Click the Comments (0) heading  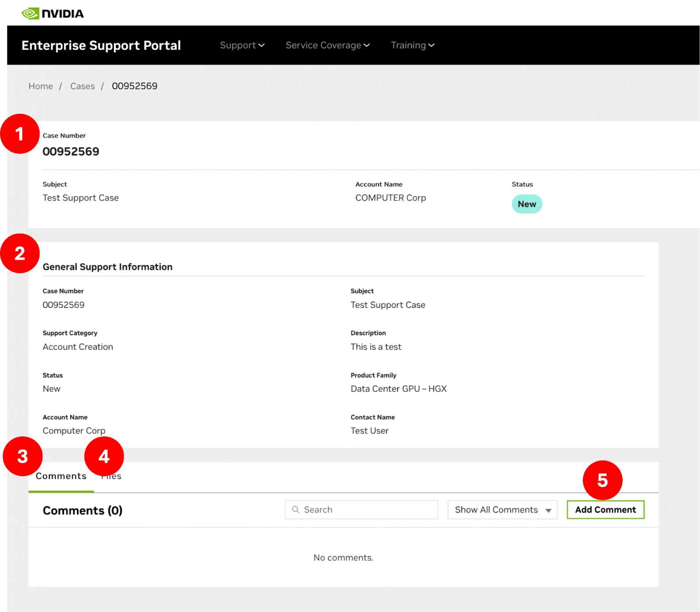point(83,510)
